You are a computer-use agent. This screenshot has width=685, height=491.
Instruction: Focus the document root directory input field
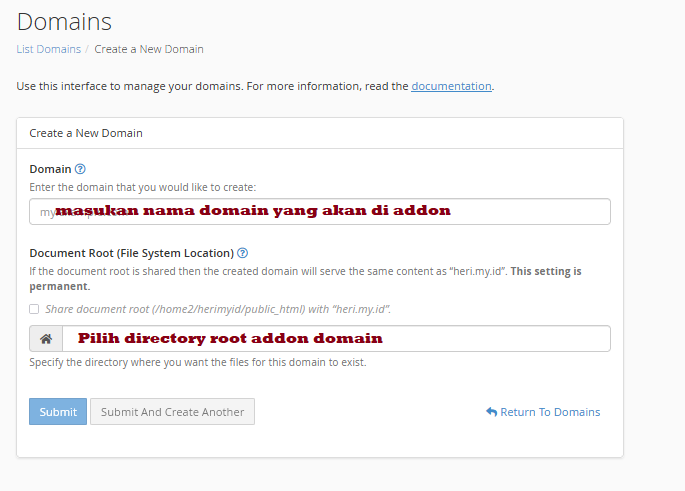click(x=336, y=339)
